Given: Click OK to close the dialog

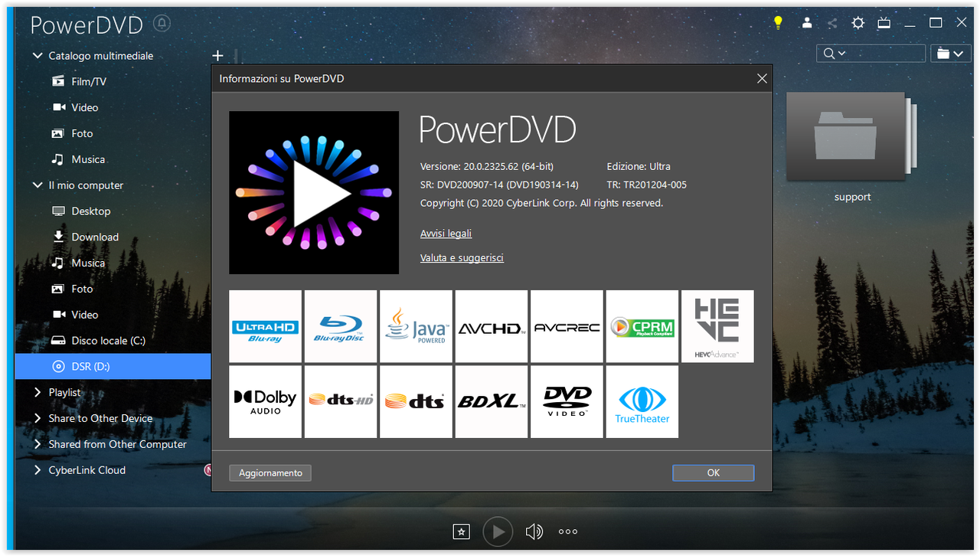Looking at the screenshot, I should coord(714,473).
